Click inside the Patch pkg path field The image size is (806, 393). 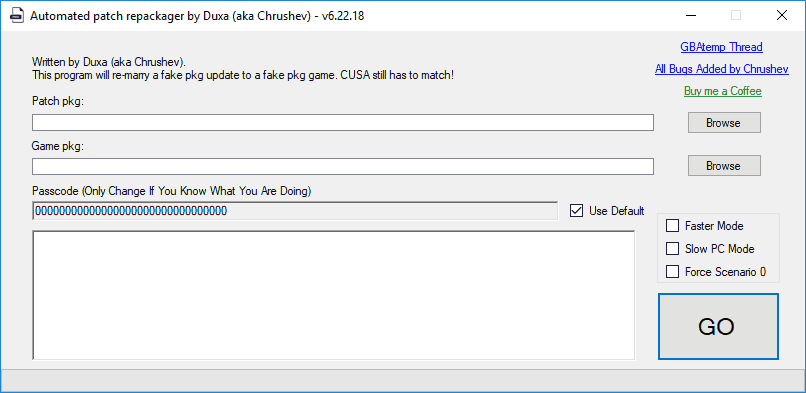point(343,123)
